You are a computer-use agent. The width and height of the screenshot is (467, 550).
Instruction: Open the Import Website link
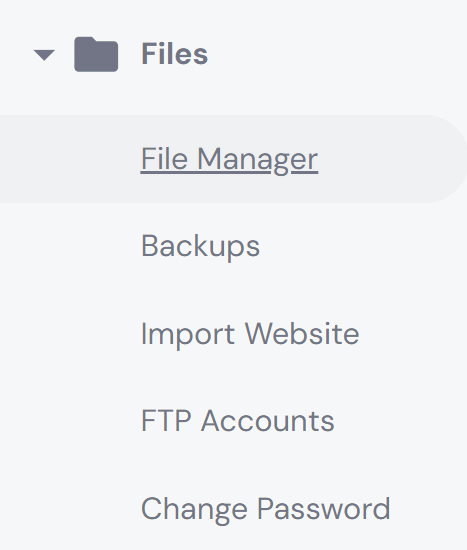pyautogui.click(x=250, y=334)
